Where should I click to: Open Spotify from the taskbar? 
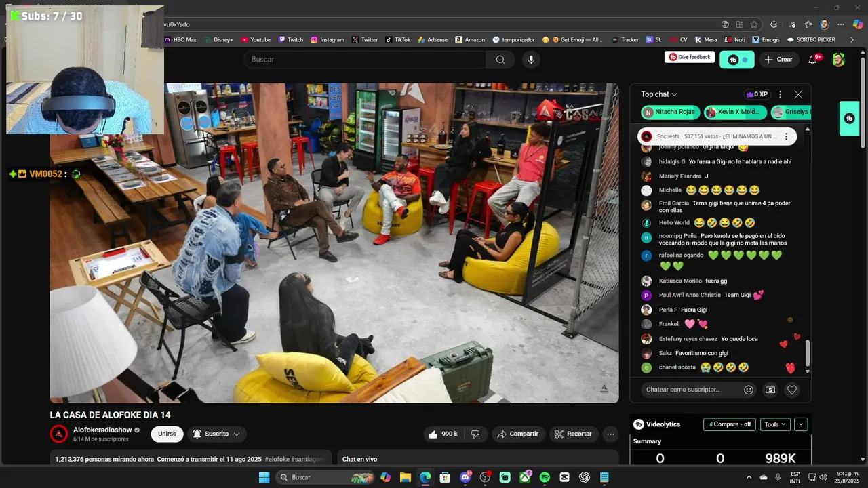(545, 477)
